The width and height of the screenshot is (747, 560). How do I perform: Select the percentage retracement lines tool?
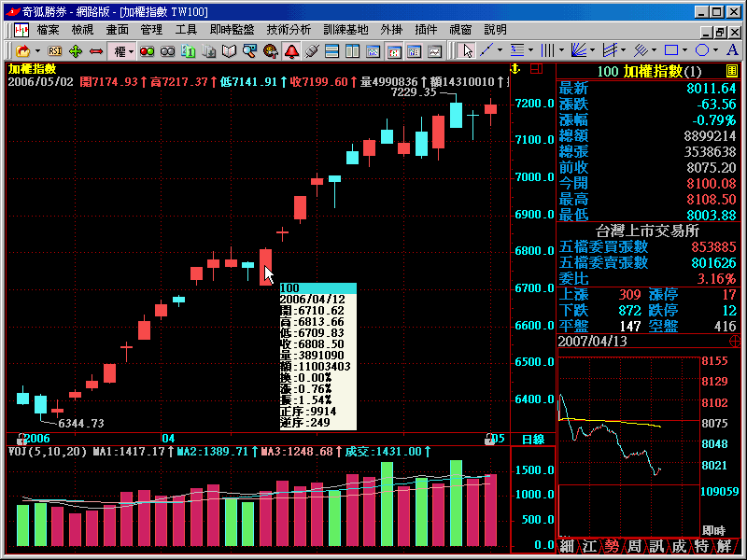tap(517, 50)
